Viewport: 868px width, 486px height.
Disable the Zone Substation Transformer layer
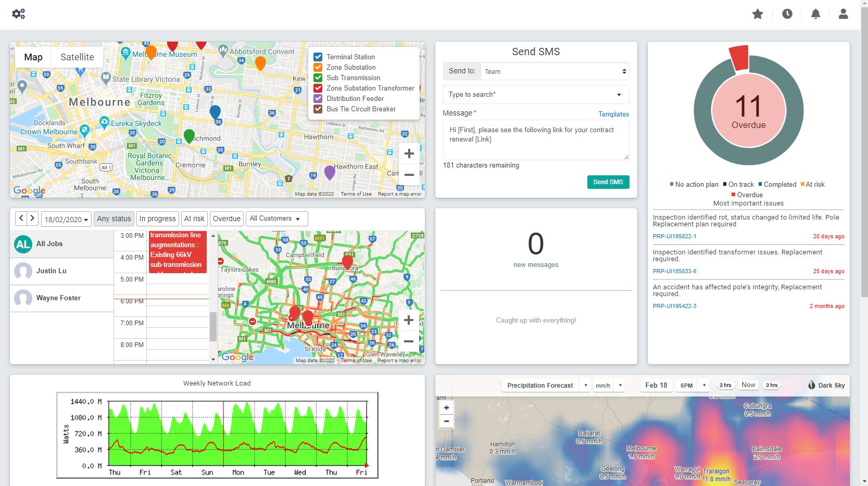[x=318, y=88]
